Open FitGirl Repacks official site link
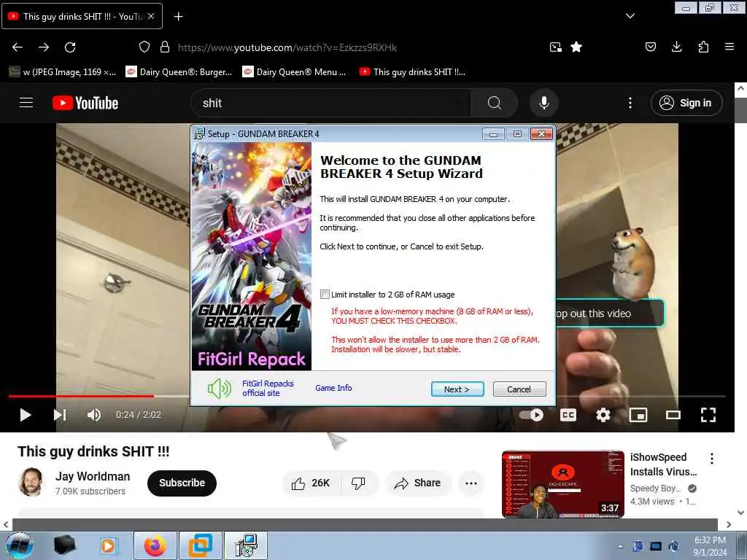The image size is (747, 560). coord(268,388)
